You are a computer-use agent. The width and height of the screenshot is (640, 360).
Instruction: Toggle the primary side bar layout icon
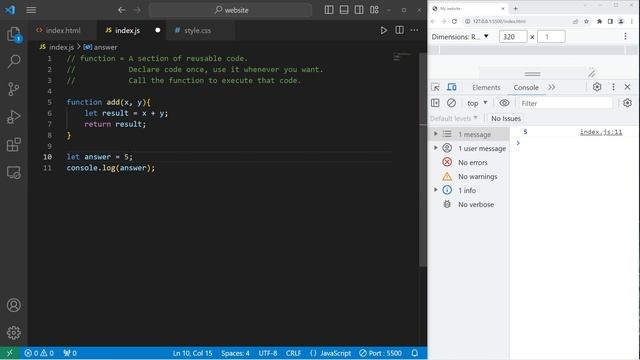pos(329,10)
